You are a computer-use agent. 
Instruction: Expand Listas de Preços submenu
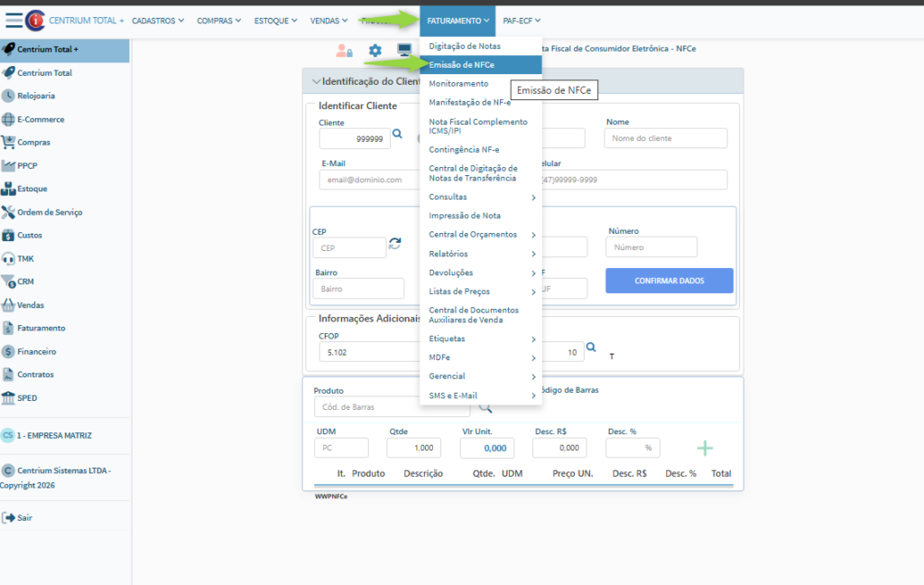(481, 292)
